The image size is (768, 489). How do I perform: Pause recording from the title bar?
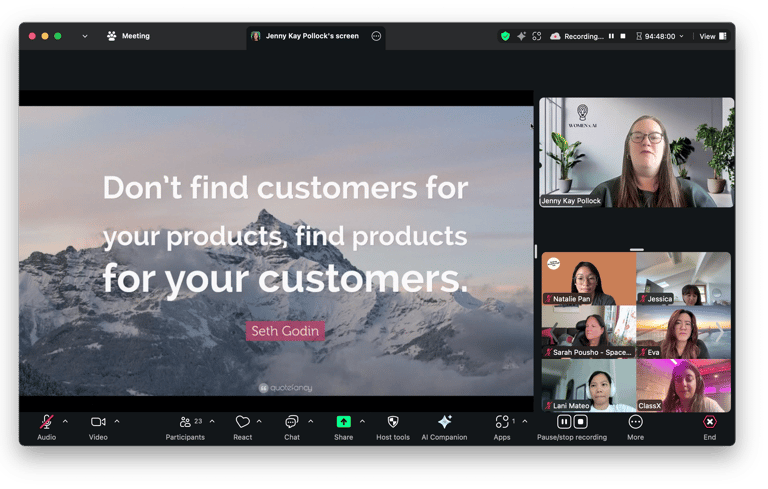[611, 36]
